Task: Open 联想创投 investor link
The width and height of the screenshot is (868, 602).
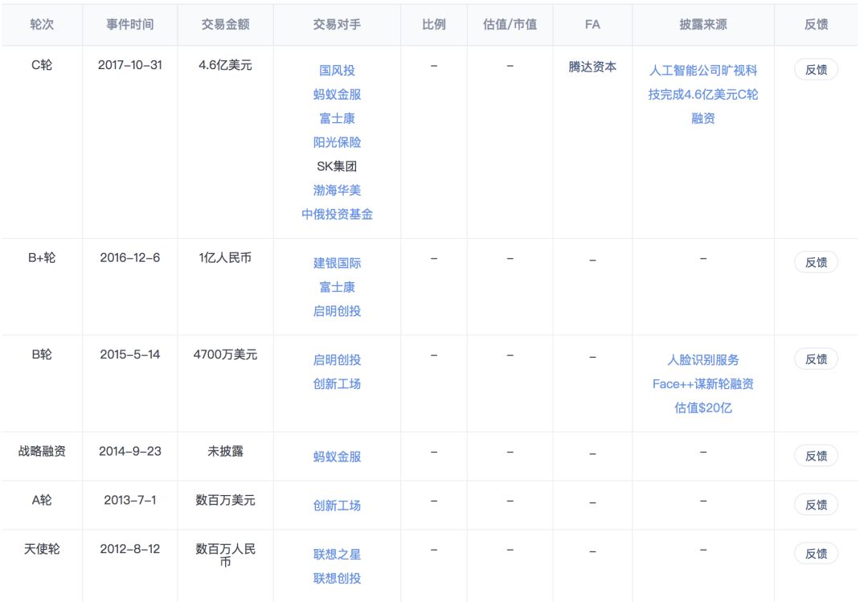Action: tap(337, 578)
